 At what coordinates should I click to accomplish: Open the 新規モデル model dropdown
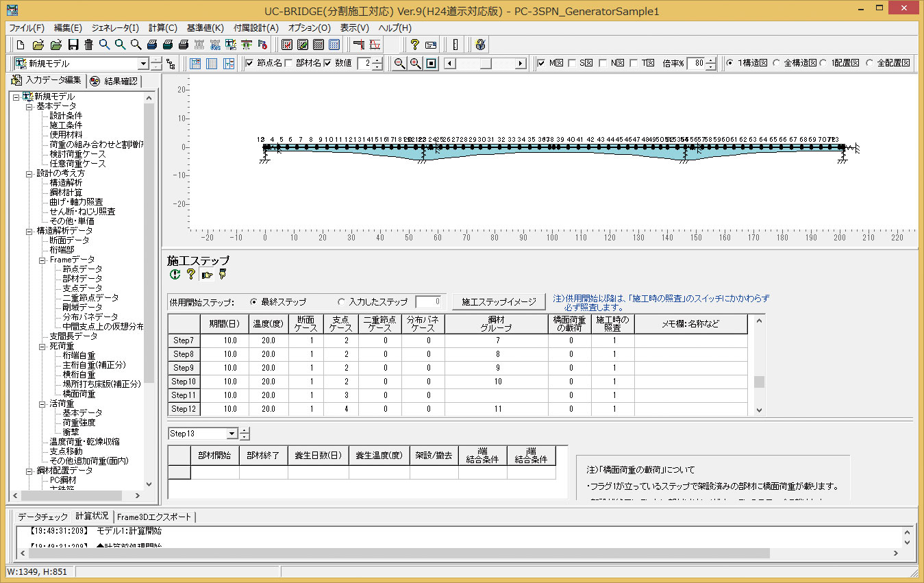143,64
